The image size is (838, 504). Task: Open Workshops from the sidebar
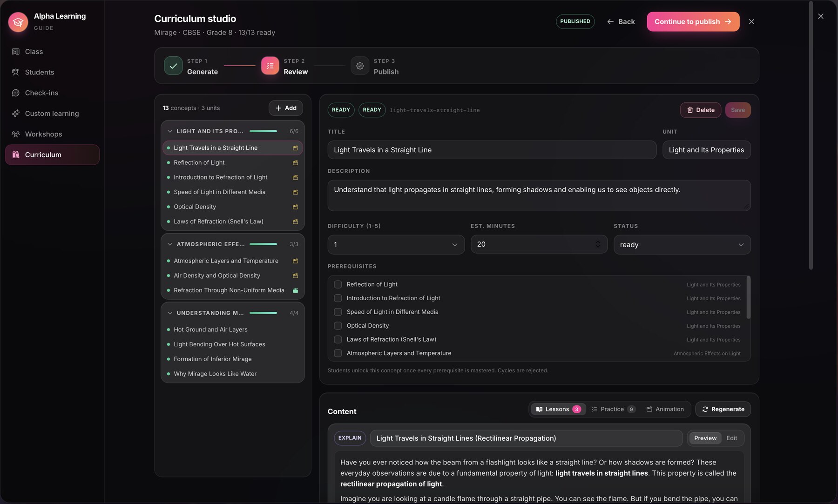52,134
